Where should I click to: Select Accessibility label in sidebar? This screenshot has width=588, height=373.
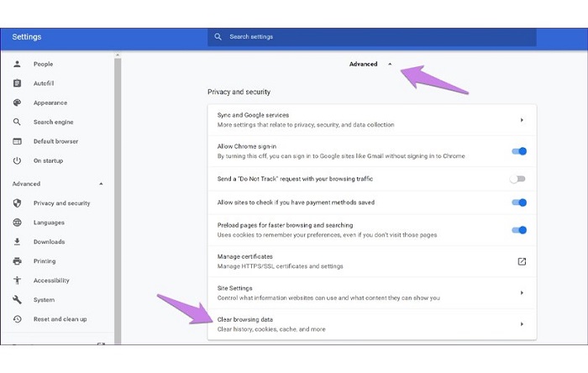51,281
